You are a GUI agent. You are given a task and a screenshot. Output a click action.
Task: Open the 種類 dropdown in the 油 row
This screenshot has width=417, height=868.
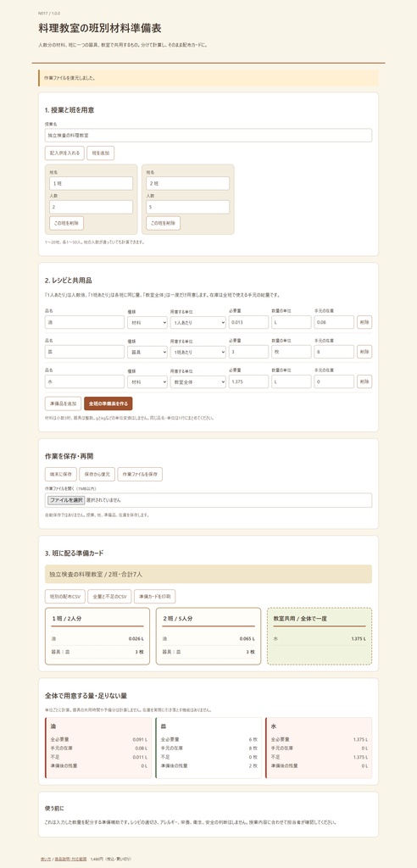pos(147,322)
